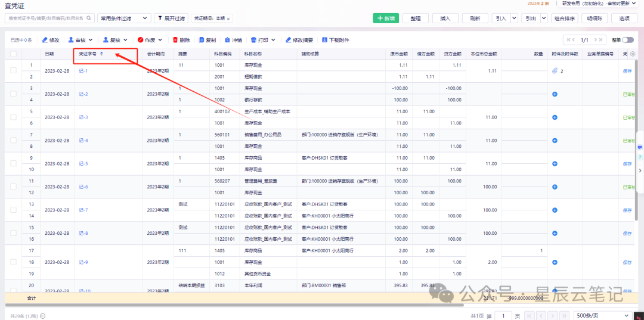Image resolution: width=644 pixels, height=320 pixels.
Task: Open voucher link 记-1
Action: (83, 71)
